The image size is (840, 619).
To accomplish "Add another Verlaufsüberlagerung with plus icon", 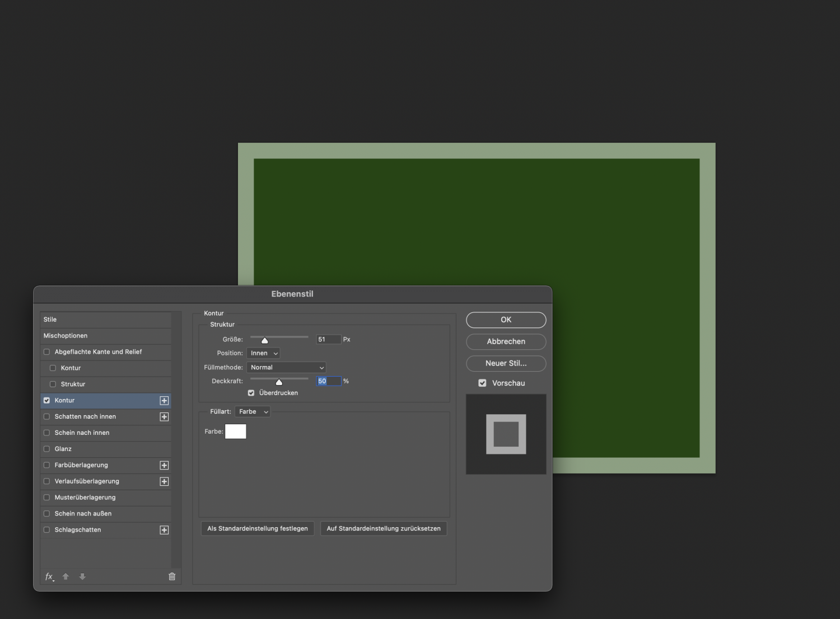I will click(x=164, y=482).
